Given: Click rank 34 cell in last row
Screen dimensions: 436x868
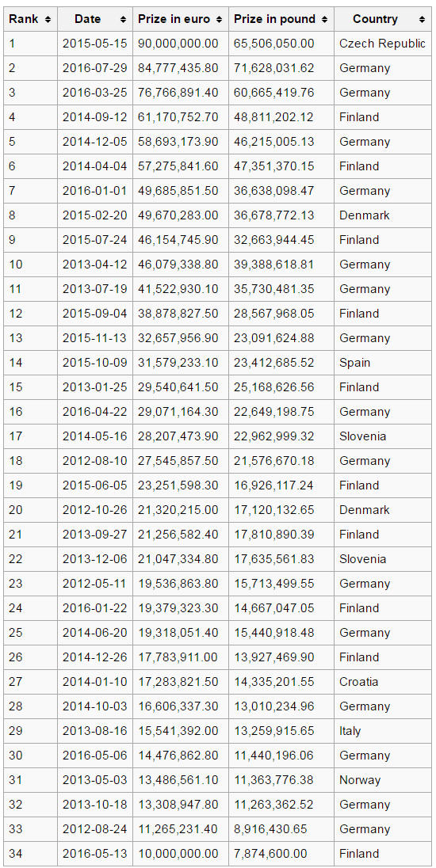Looking at the screenshot, I should (x=30, y=854).
